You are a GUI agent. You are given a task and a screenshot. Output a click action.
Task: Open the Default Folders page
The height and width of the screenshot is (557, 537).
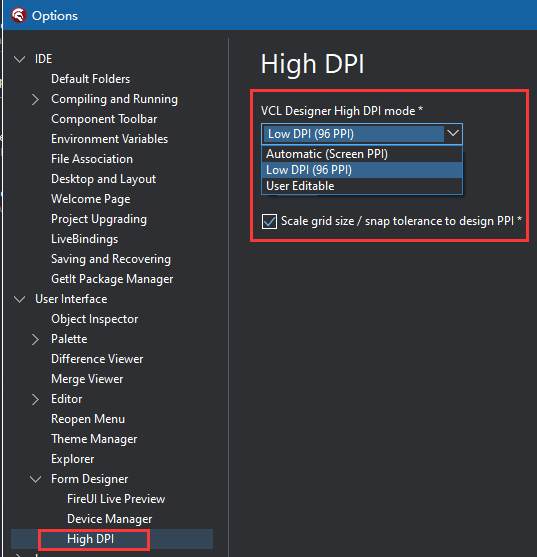91,79
